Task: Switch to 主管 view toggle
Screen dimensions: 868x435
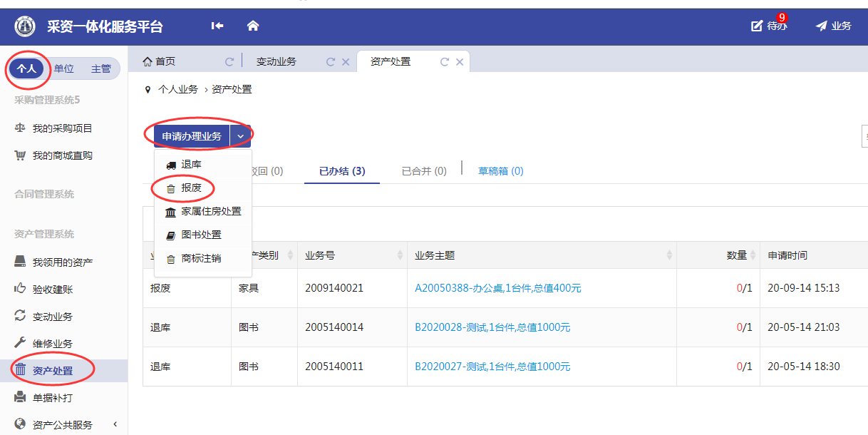Action: pos(100,68)
